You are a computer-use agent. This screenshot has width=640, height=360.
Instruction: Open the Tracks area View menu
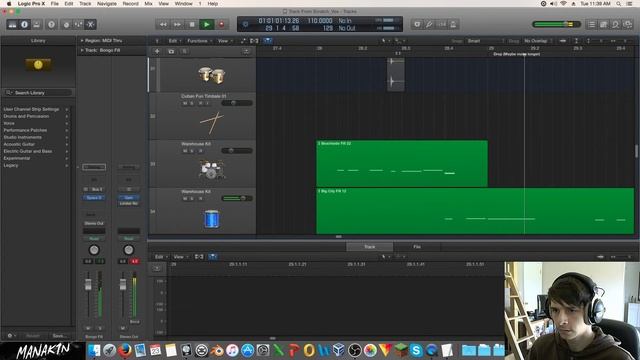click(224, 41)
